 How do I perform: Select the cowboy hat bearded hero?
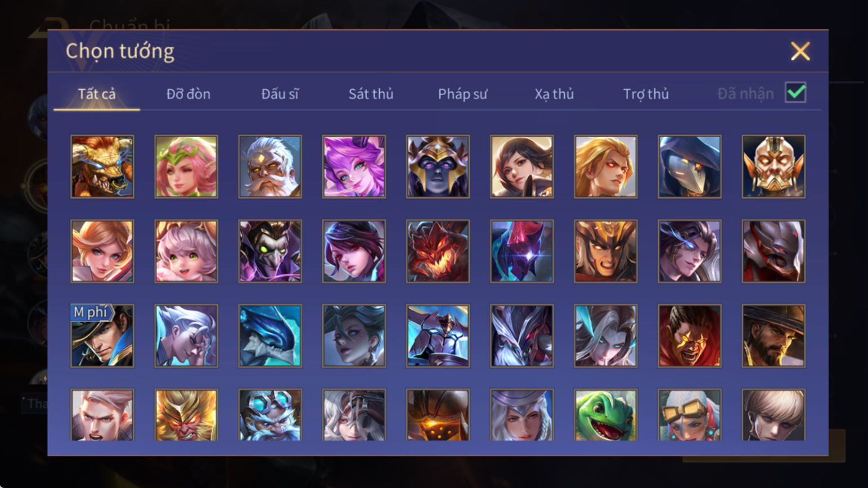tap(773, 336)
